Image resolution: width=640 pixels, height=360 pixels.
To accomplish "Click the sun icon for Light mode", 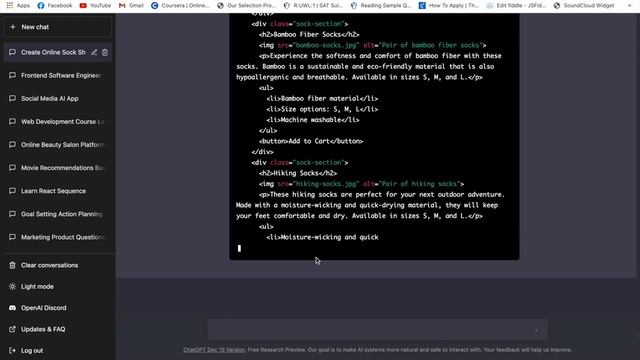I will coord(12,287).
